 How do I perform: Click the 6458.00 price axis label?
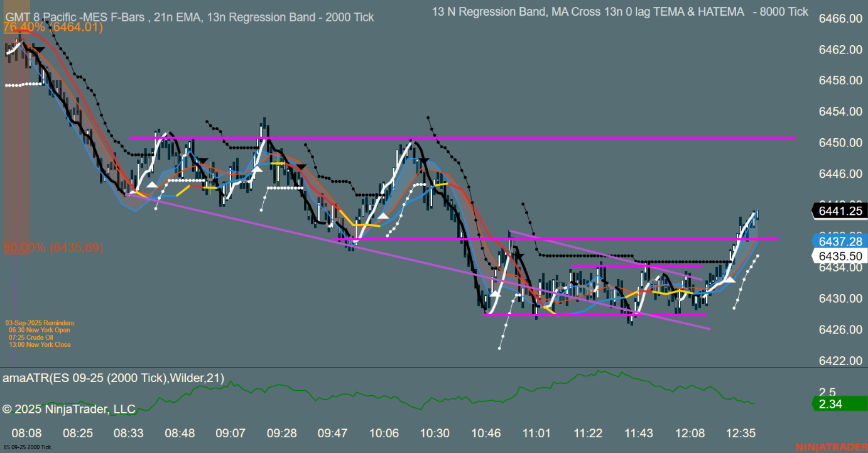840,80
